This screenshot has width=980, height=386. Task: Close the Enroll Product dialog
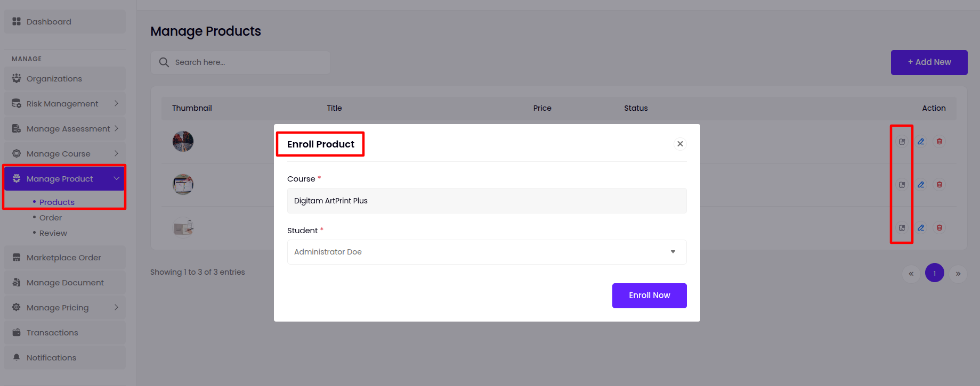click(680, 144)
